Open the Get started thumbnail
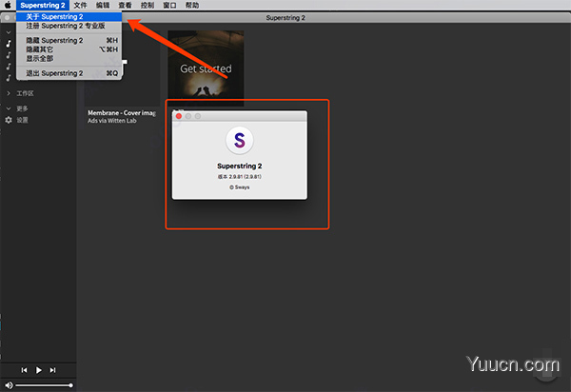Image resolution: width=571 pixels, height=392 pixels. (206, 69)
